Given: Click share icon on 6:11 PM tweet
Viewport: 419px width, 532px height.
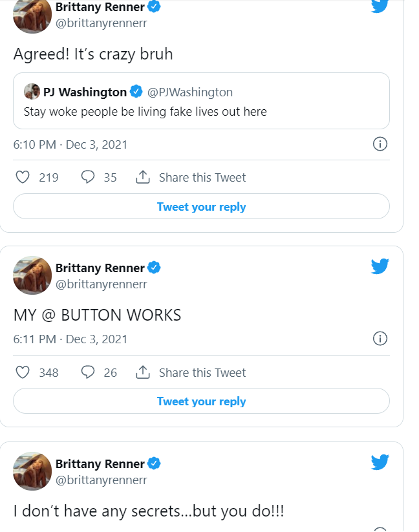Looking at the screenshot, I should point(143,372).
